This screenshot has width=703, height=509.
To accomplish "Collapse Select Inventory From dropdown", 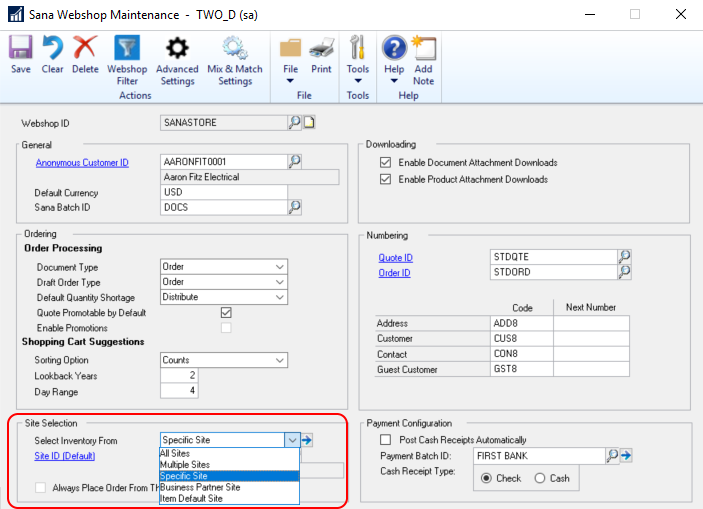I will pos(292,440).
